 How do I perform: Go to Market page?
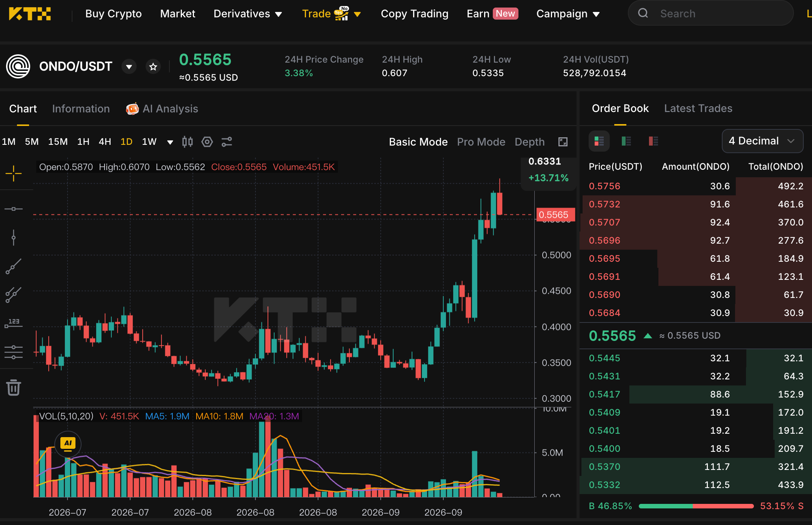coord(178,14)
